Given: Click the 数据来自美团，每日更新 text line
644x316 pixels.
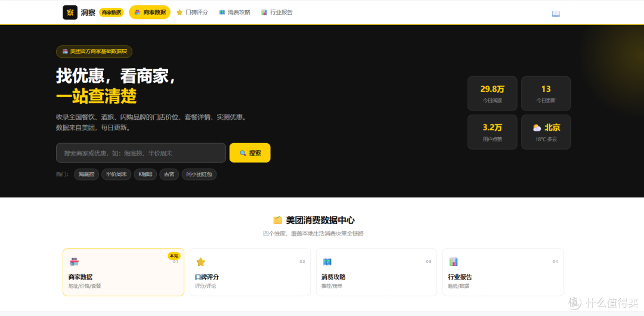Looking at the screenshot, I should click(94, 128).
